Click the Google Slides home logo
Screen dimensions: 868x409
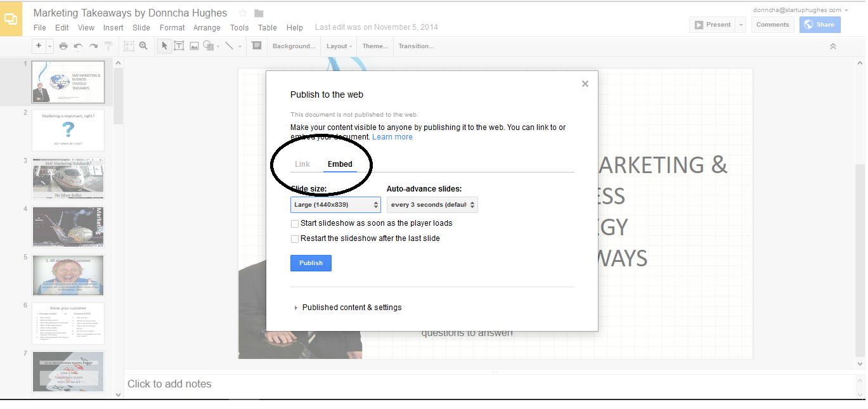[11, 18]
